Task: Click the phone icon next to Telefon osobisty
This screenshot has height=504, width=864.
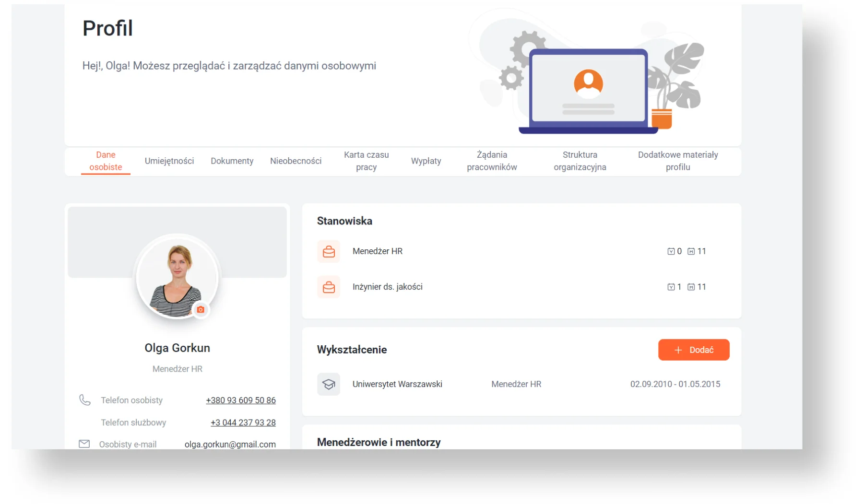Action: tap(85, 400)
